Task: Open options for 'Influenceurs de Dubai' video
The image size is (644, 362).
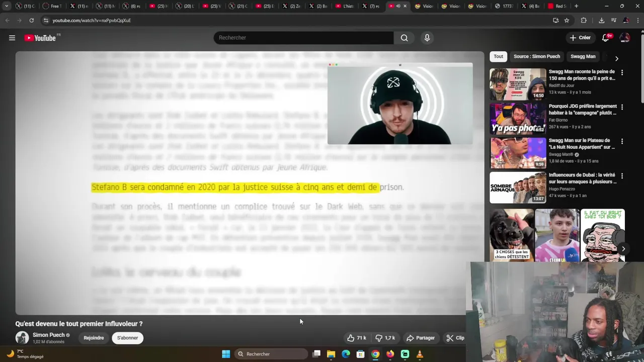Action: pyautogui.click(x=622, y=176)
